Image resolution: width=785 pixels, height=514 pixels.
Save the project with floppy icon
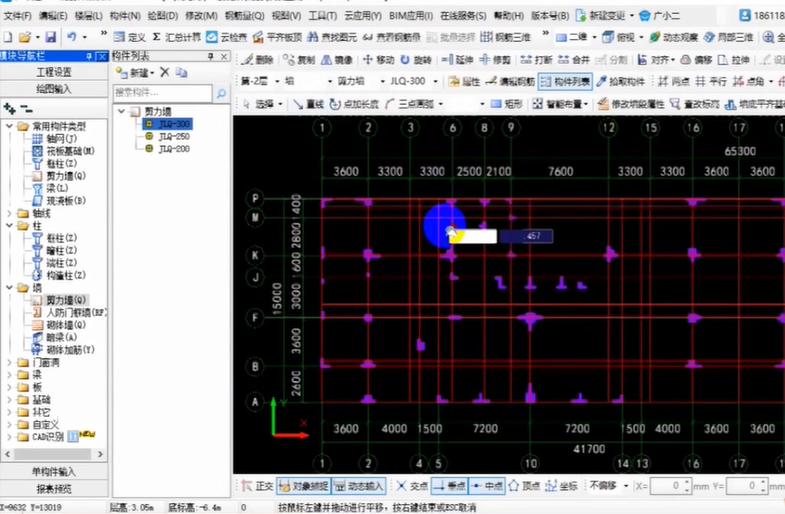[51, 37]
